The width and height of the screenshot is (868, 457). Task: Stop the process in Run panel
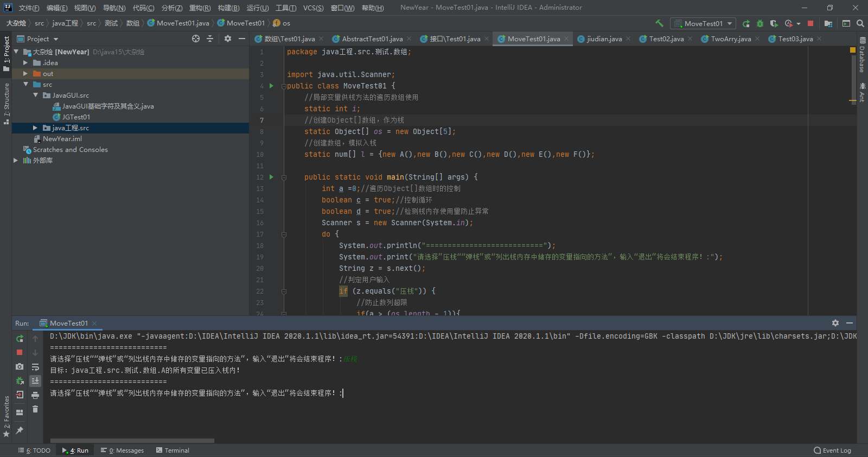tap(20, 352)
